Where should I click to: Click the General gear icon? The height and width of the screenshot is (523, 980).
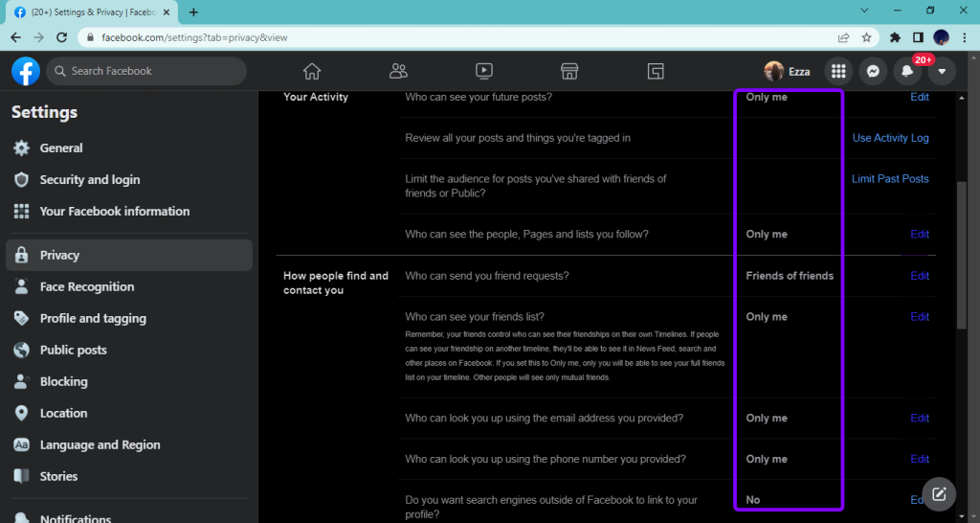[22, 148]
